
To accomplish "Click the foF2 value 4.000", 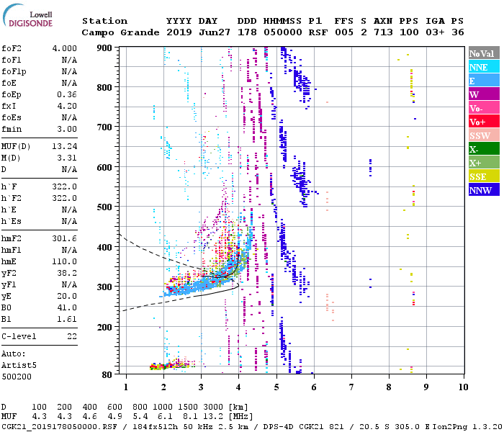I will 65,48.
